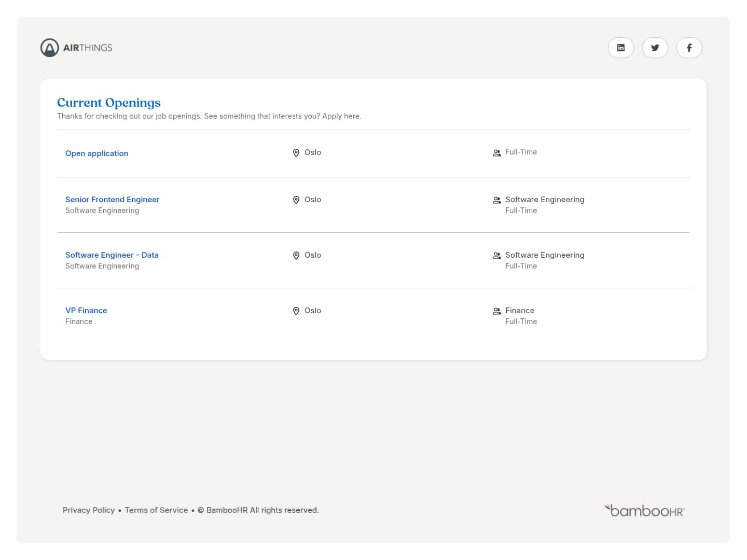The height and width of the screenshot is (560, 747).
Task: Open the Terms of Service link
Action: pos(156,510)
